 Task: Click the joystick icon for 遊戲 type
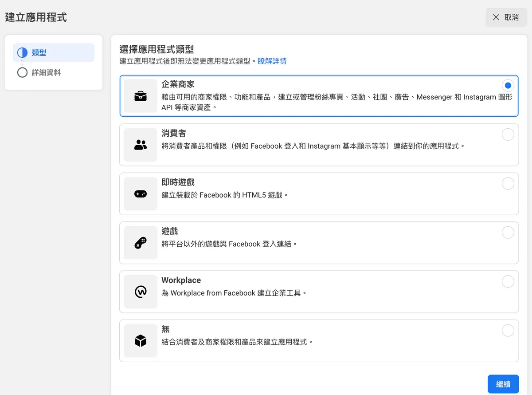[140, 242]
